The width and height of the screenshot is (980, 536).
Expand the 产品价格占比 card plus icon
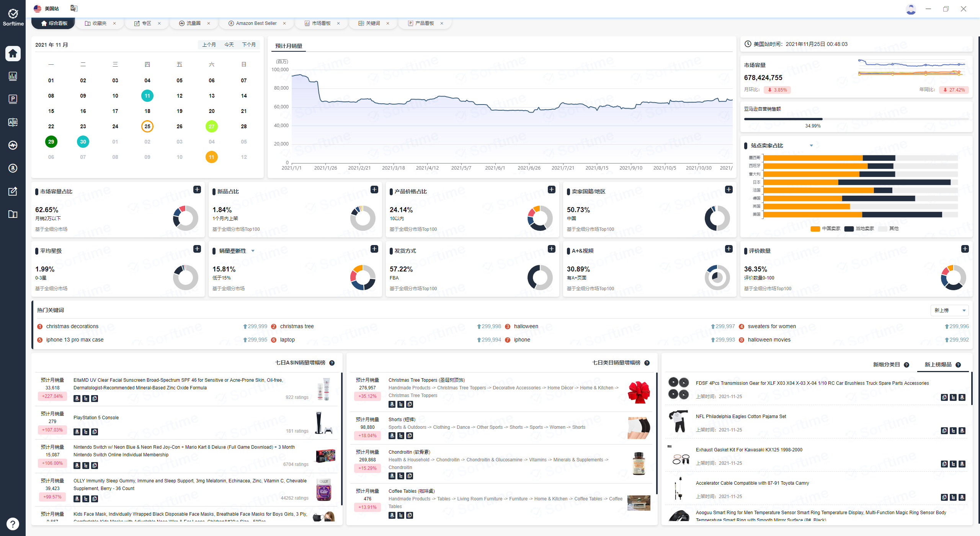(x=552, y=190)
